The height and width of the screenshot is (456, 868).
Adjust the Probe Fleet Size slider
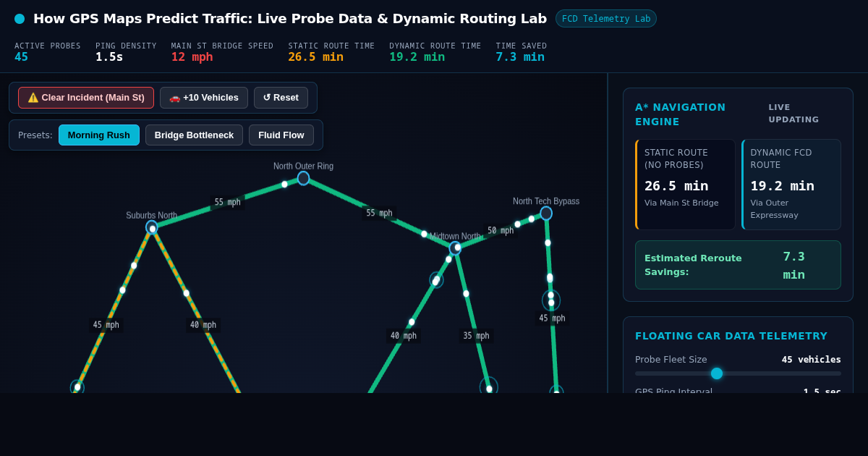(738, 373)
